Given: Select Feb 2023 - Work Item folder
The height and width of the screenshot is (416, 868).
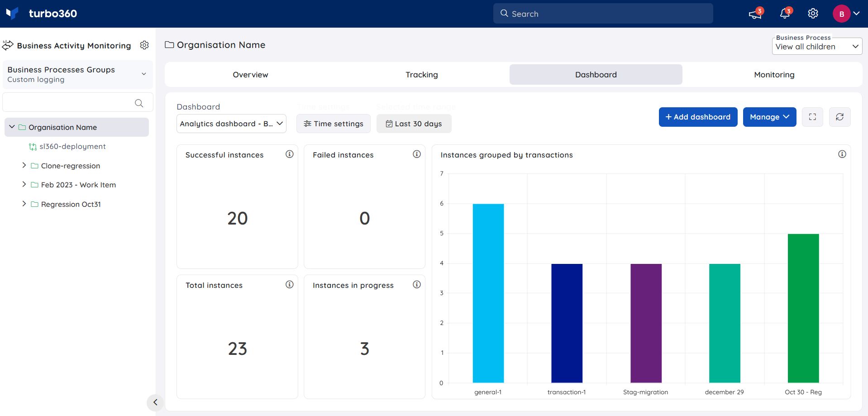Looking at the screenshot, I should [78, 185].
